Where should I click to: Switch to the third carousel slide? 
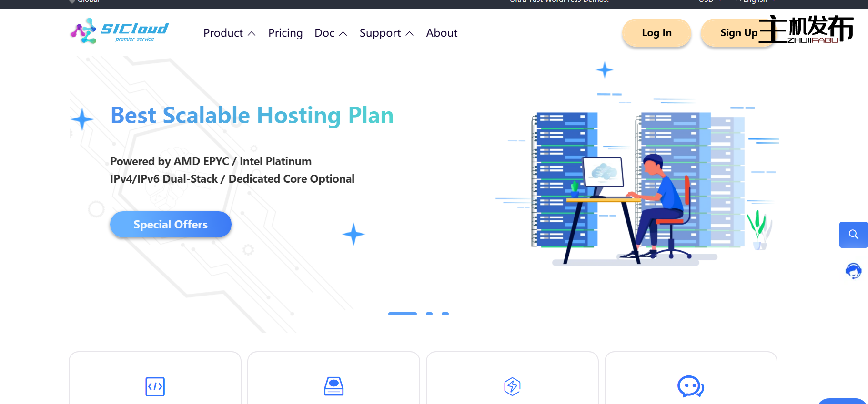pyautogui.click(x=445, y=314)
